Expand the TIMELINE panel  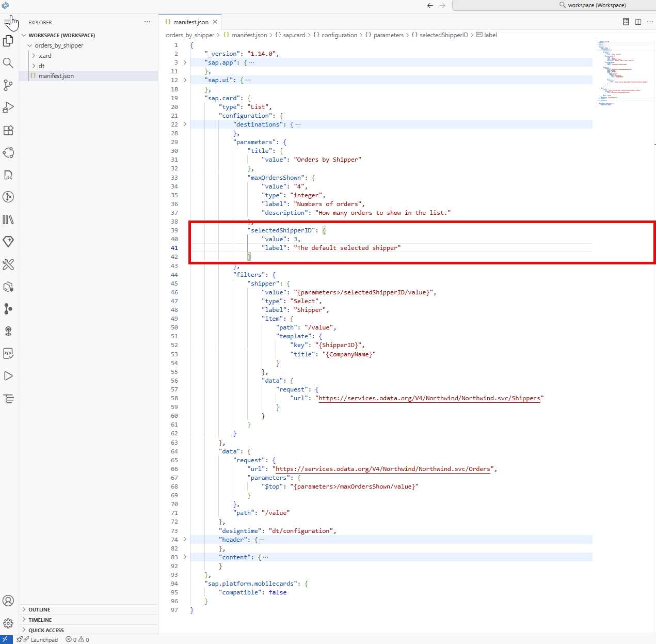[x=88, y=620]
